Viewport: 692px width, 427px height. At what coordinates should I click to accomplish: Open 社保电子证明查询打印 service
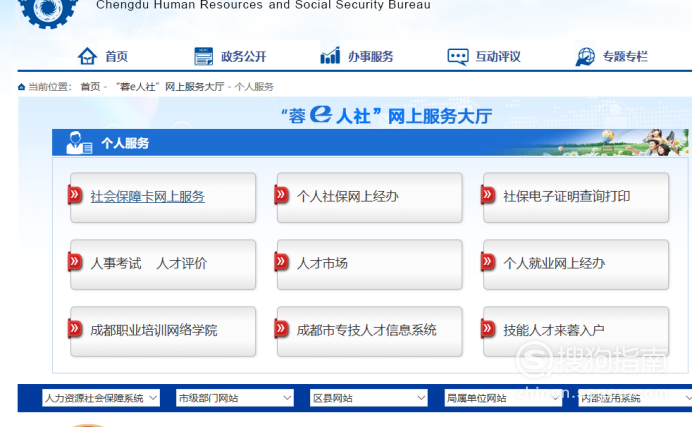click(x=576, y=198)
